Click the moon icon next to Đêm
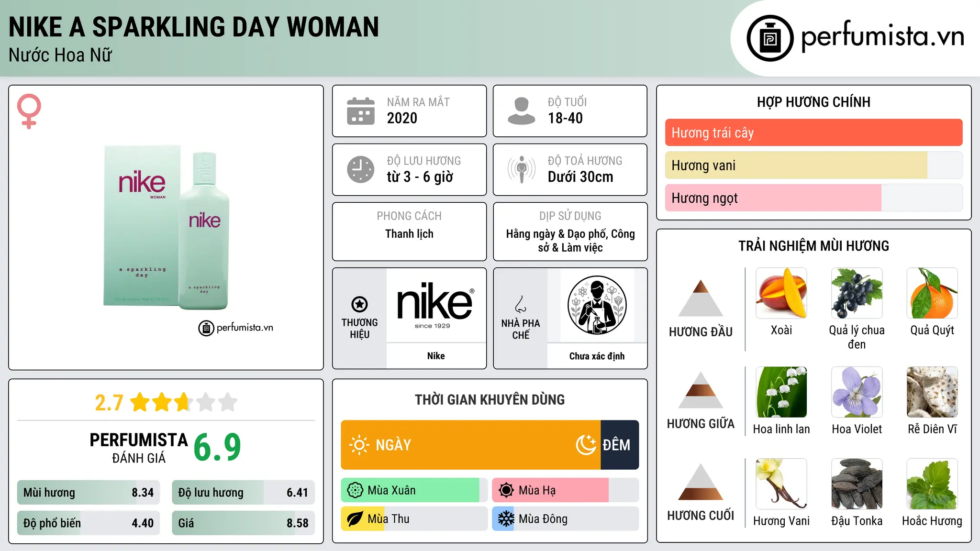This screenshot has height=551, width=980. [586, 445]
